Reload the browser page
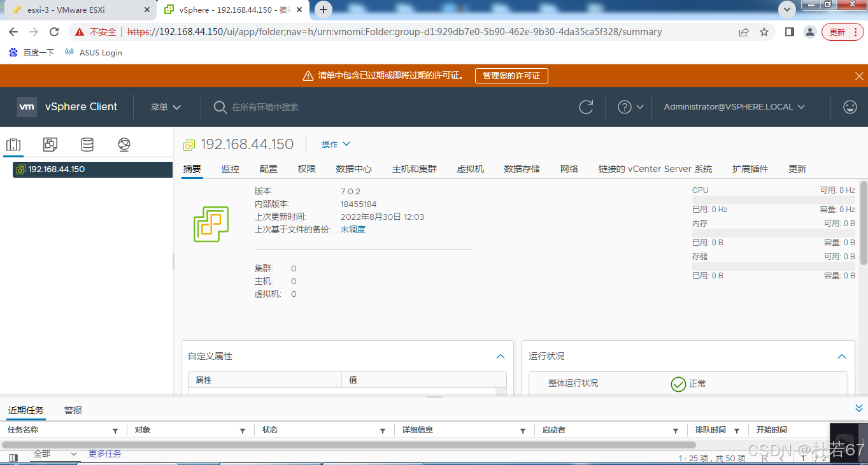The image size is (868, 465). [x=54, y=32]
